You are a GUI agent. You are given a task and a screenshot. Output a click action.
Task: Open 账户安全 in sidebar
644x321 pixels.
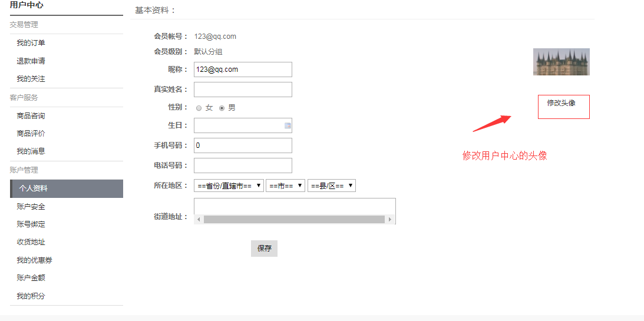[31, 207]
